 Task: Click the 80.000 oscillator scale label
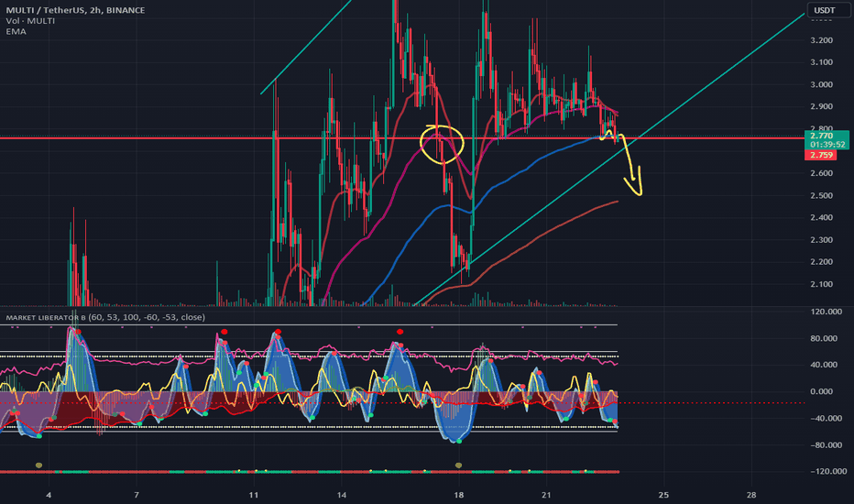point(824,338)
